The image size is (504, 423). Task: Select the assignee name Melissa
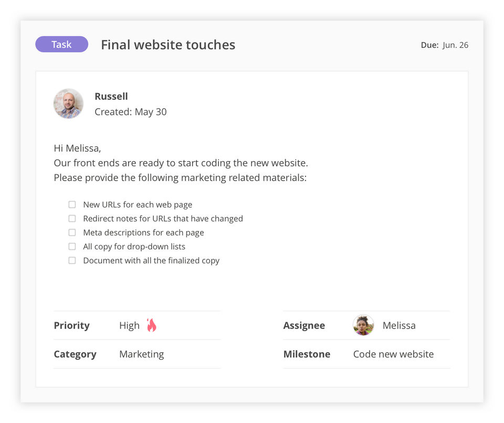398,325
